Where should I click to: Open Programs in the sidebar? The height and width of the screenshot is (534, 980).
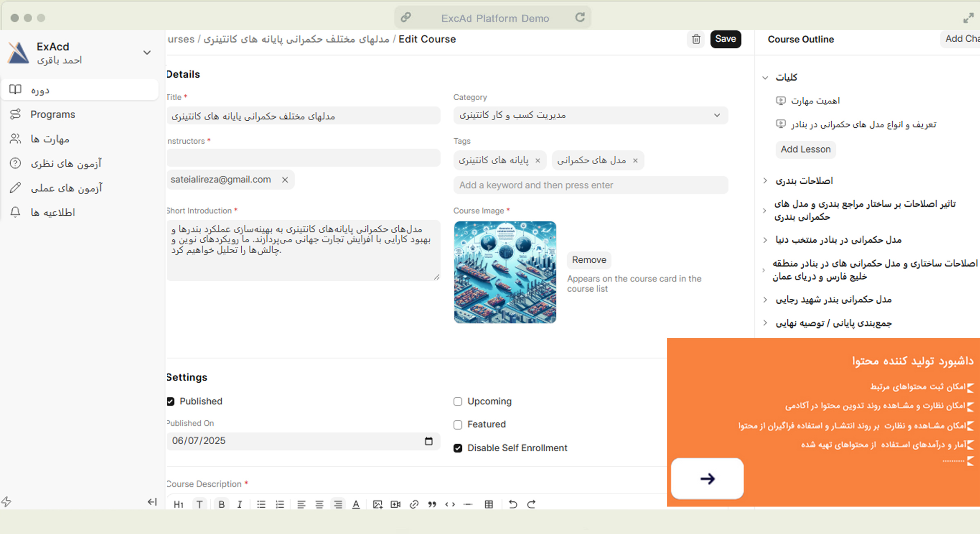53,115
